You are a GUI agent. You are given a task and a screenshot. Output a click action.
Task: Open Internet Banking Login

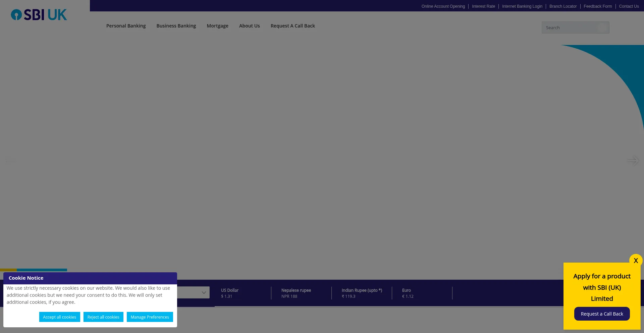[x=522, y=6]
